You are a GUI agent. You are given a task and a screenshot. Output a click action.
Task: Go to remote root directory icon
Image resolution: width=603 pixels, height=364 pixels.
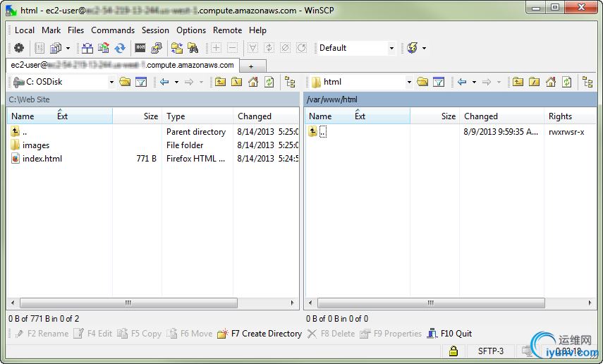[x=534, y=82]
